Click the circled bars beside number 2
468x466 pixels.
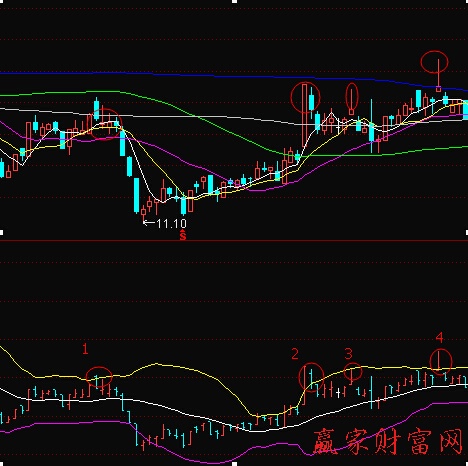point(311,377)
